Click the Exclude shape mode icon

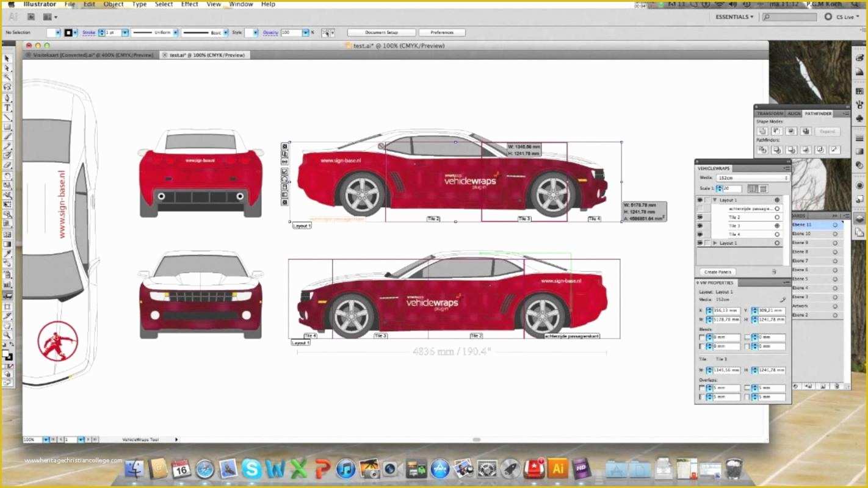pyautogui.click(x=806, y=131)
